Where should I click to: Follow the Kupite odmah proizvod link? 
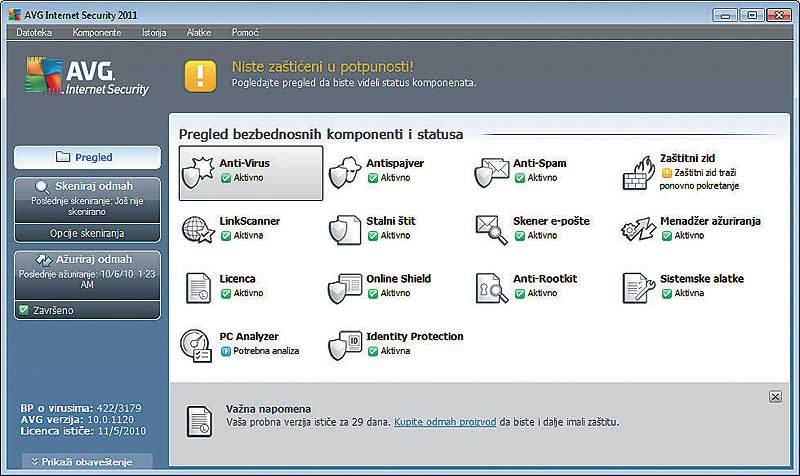[x=445, y=422]
